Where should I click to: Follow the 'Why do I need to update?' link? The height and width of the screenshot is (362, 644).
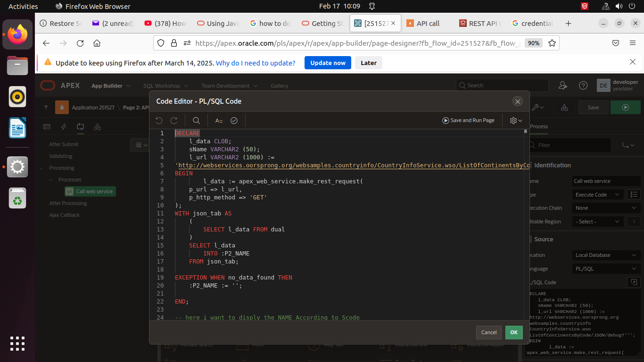(256, 63)
